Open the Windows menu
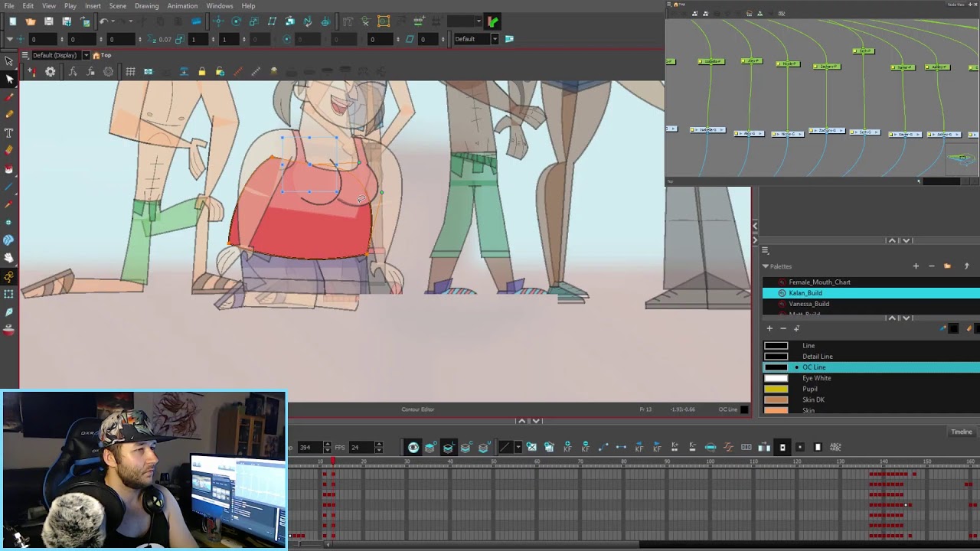 [x=220, y=6]
